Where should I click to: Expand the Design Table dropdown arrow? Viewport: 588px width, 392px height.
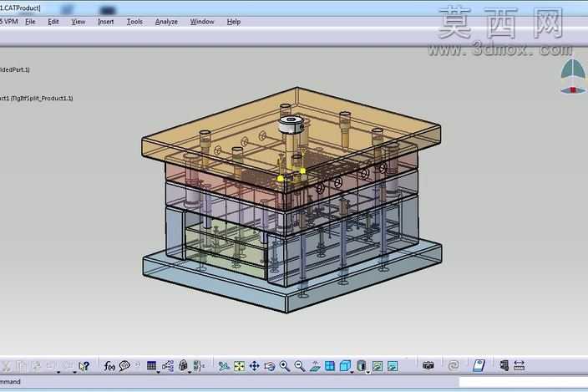click(x=158, y=372)
